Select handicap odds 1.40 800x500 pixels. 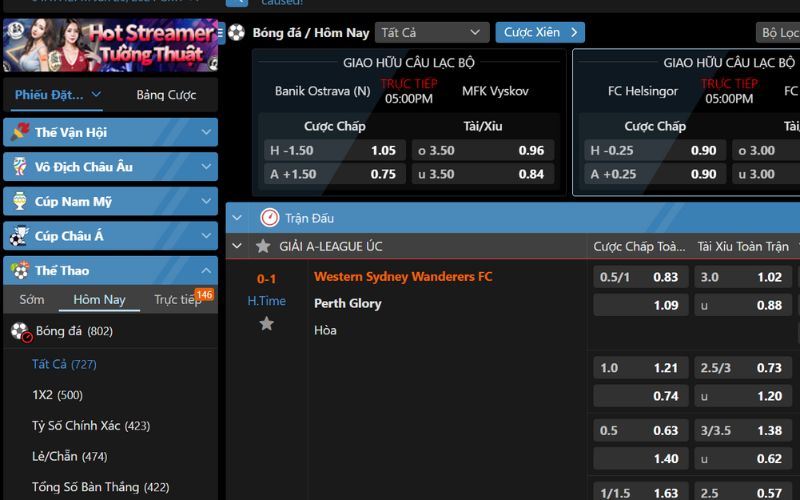click(x=641, y=459)
